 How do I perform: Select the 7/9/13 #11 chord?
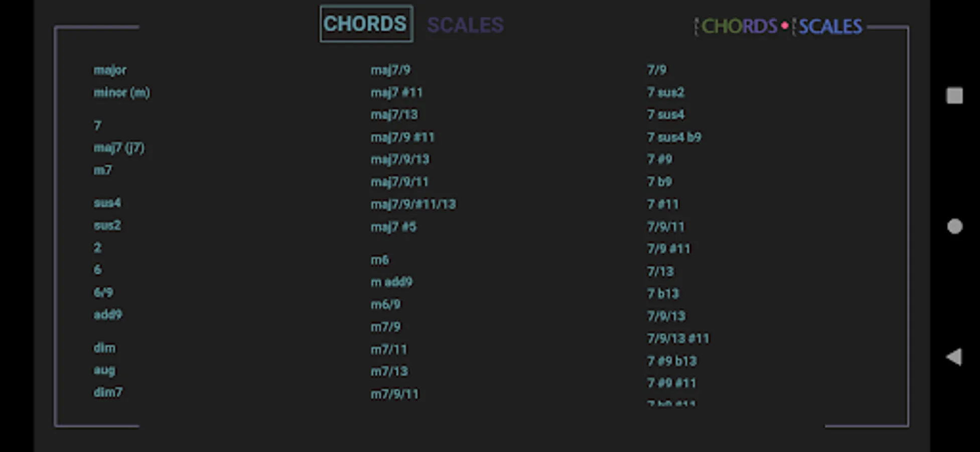coord(678,338)
